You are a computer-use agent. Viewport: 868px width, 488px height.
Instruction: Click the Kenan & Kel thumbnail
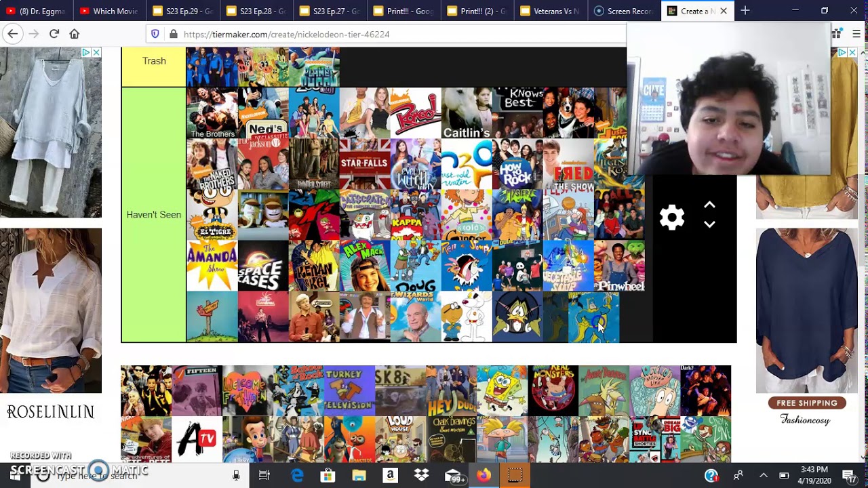point(314,266)
